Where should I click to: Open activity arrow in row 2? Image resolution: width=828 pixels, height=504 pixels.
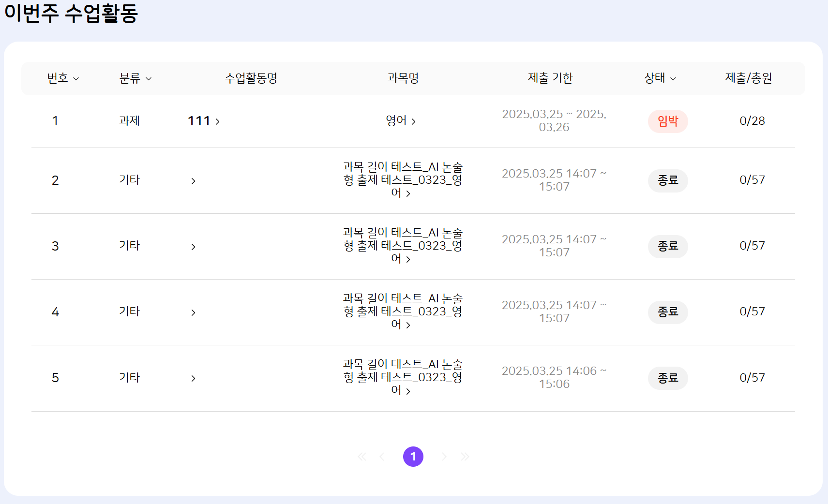point(193,181)
